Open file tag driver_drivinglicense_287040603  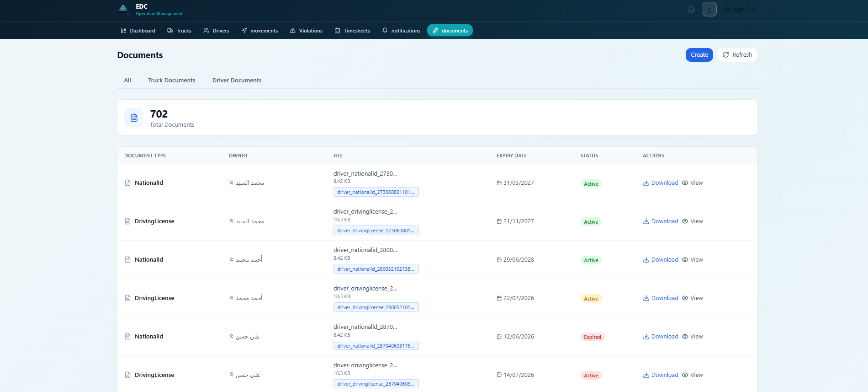point(376,384)
